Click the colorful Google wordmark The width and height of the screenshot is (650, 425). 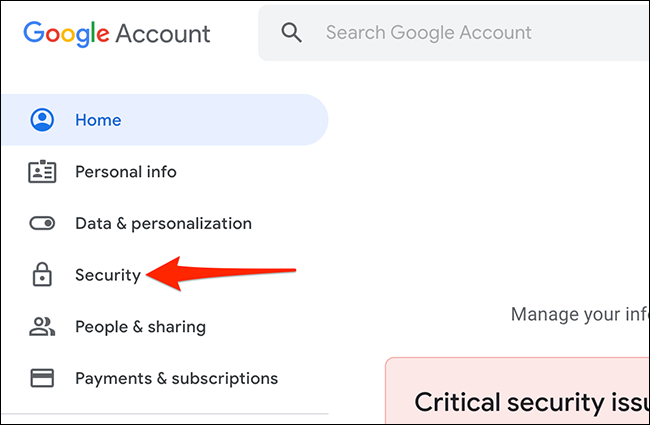click(x=66, y=33)
